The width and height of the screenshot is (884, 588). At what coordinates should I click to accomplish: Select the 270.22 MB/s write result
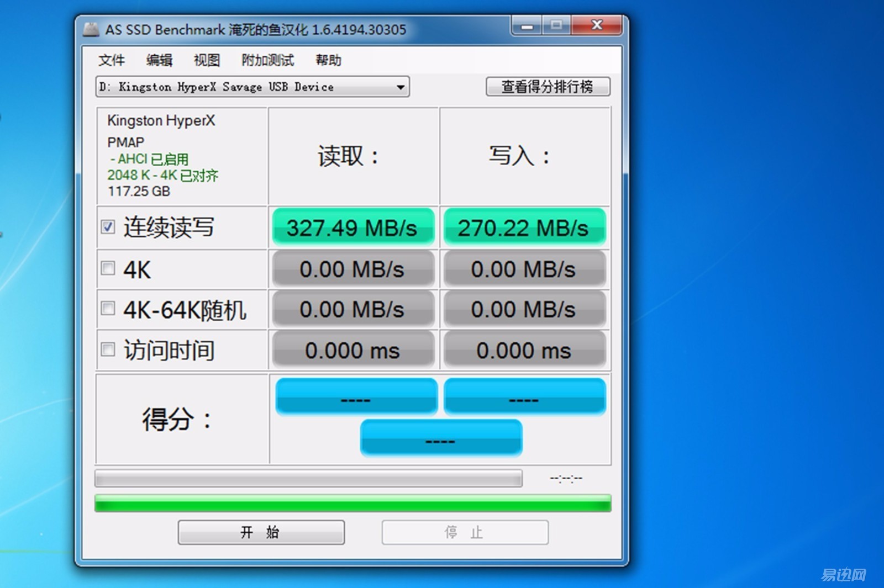(524, 227)
